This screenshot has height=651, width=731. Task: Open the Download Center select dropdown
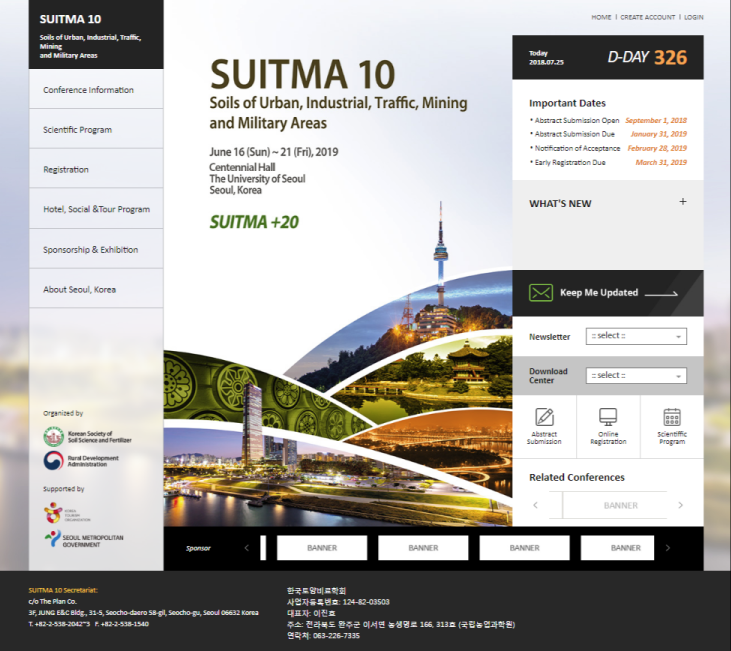coord(636,375)
